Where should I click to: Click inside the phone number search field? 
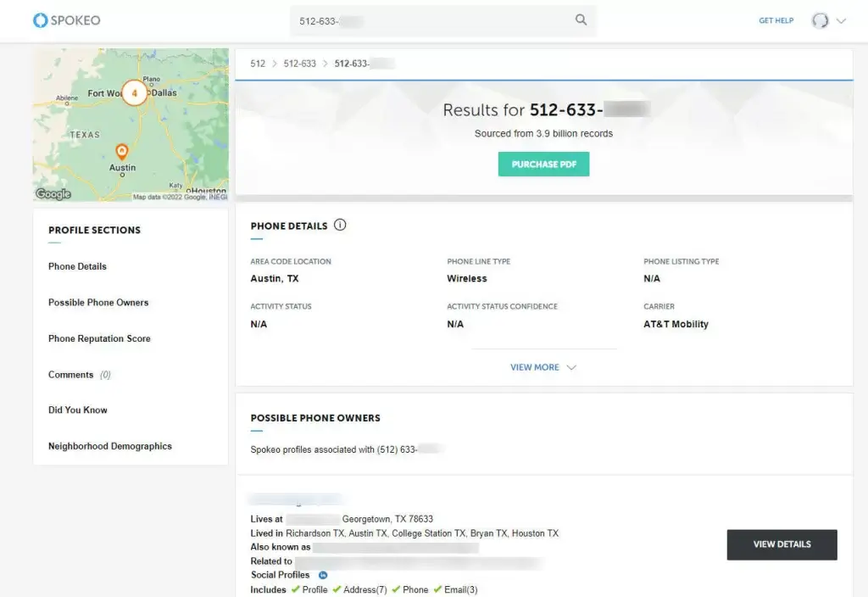[x=431, y=21]
